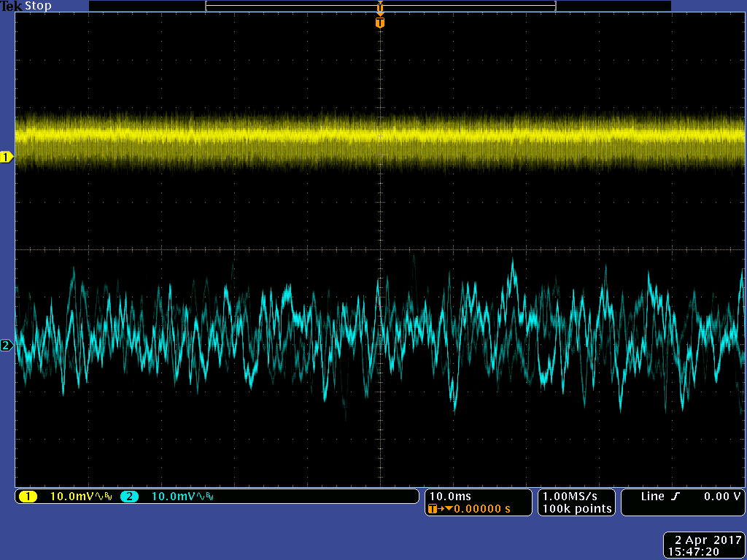Click the yellow channel 1 badge
Screen dimensions: 747x560
tap(28, 497)
